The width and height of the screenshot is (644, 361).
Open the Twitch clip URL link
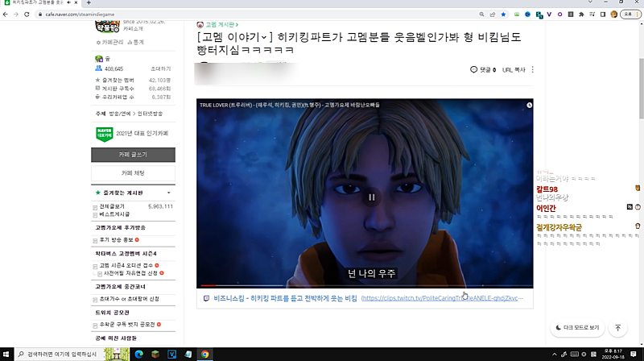[x=442, y=298]
